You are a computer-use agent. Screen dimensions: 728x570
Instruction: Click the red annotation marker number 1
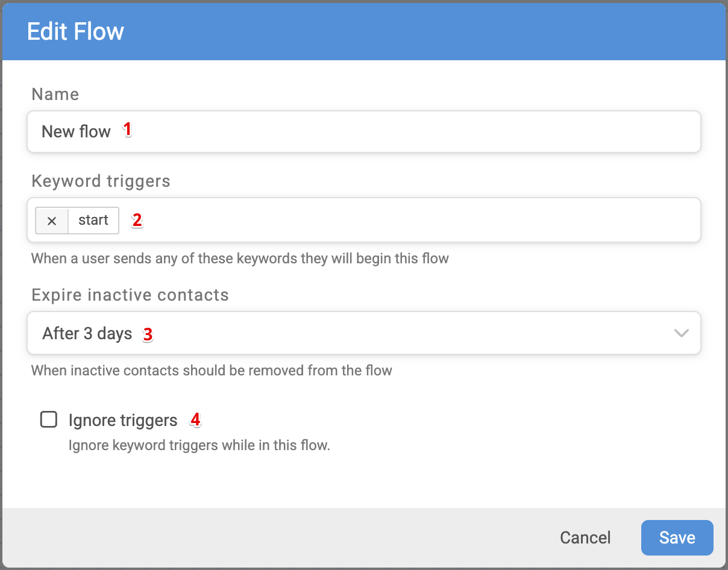pos(127,129)
